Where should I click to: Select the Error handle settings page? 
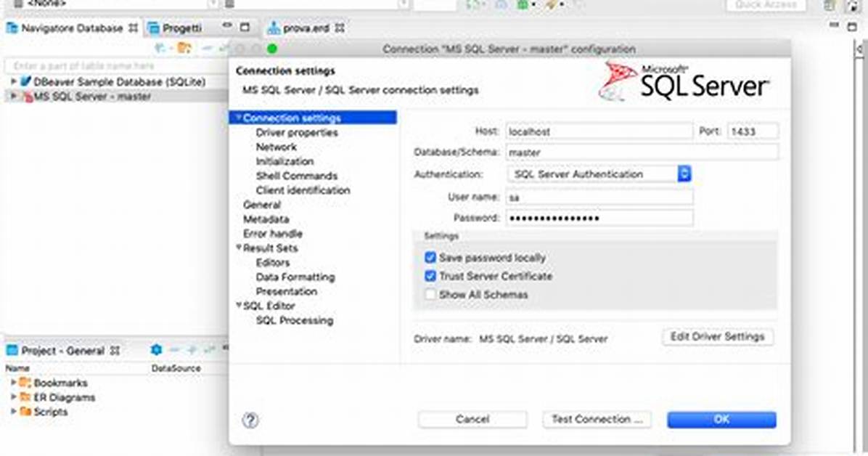pos(273,233)
